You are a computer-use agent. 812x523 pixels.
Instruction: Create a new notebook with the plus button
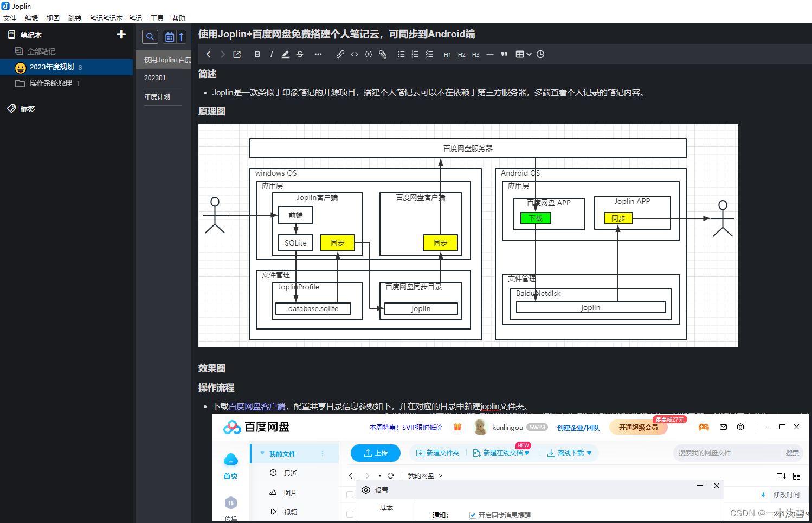coord(121,34)
